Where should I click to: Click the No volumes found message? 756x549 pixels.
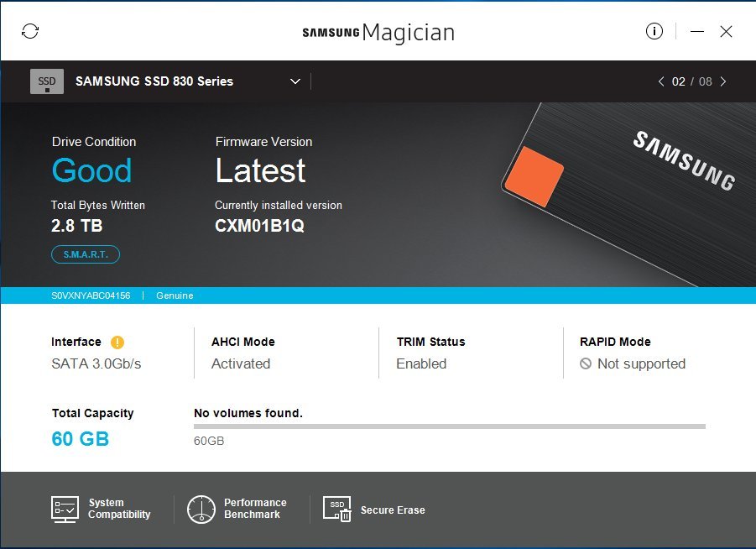[248, 413]
